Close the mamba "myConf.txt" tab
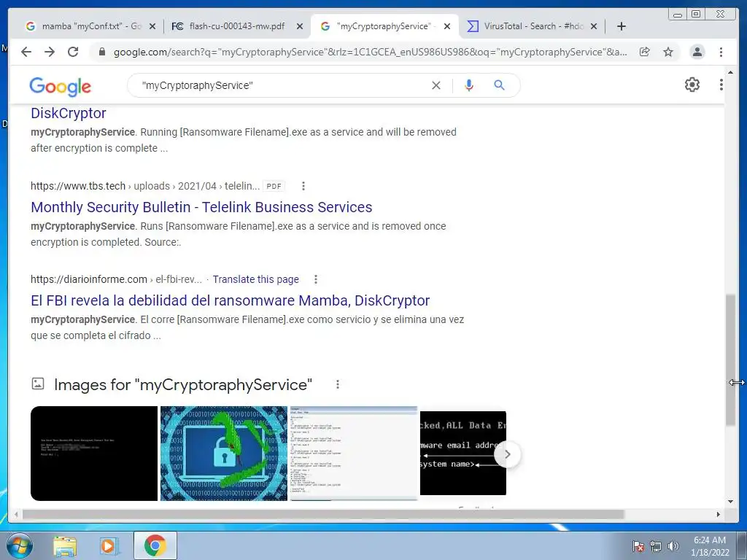 point(152,26)
